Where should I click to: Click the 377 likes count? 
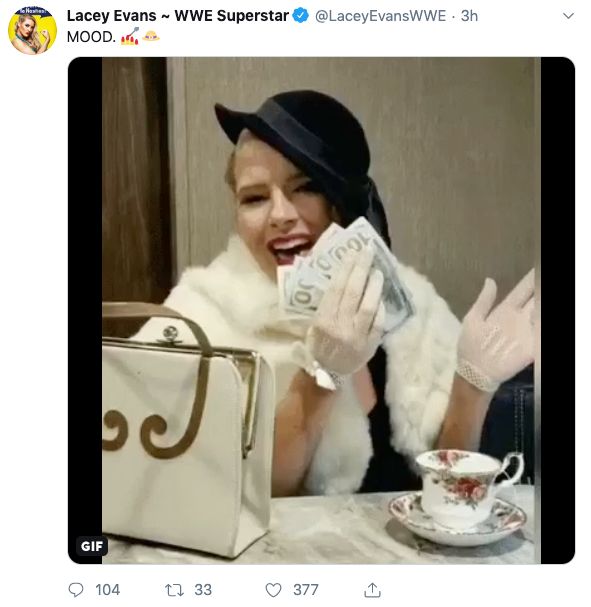(306, 590)
